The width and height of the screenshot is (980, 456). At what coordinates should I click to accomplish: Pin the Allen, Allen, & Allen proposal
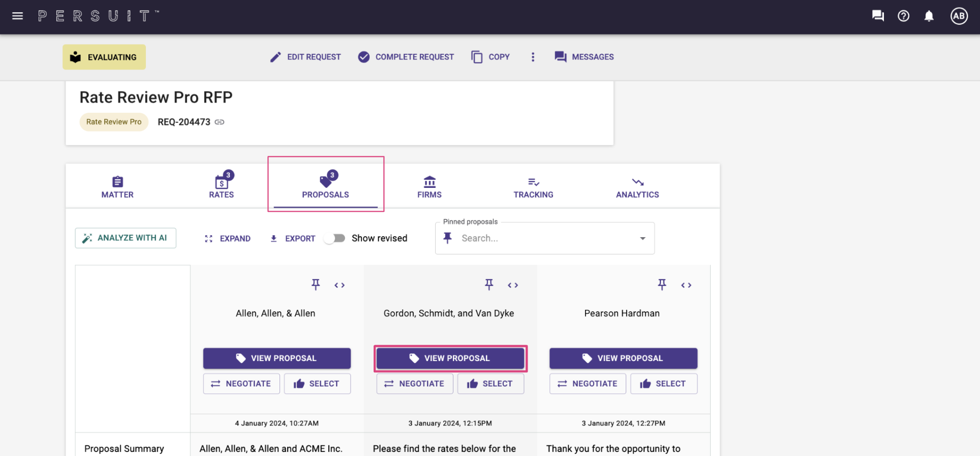(x=316, y=285)
